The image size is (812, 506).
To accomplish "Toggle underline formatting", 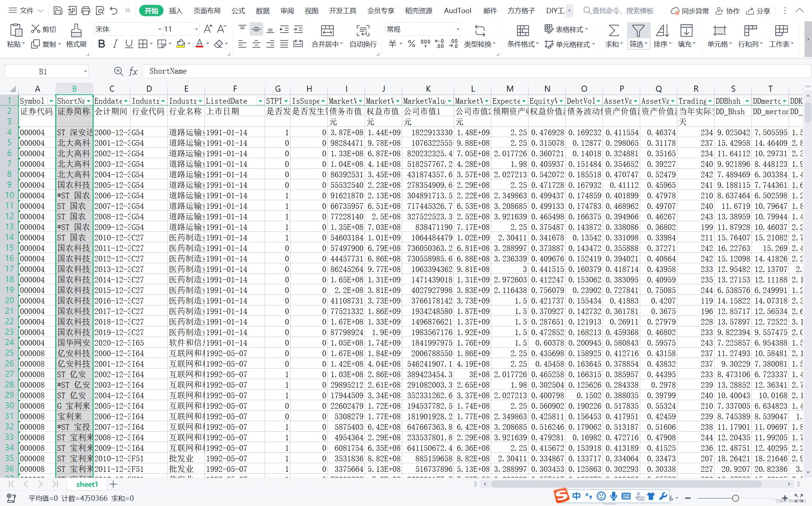I will pos(129,44).
